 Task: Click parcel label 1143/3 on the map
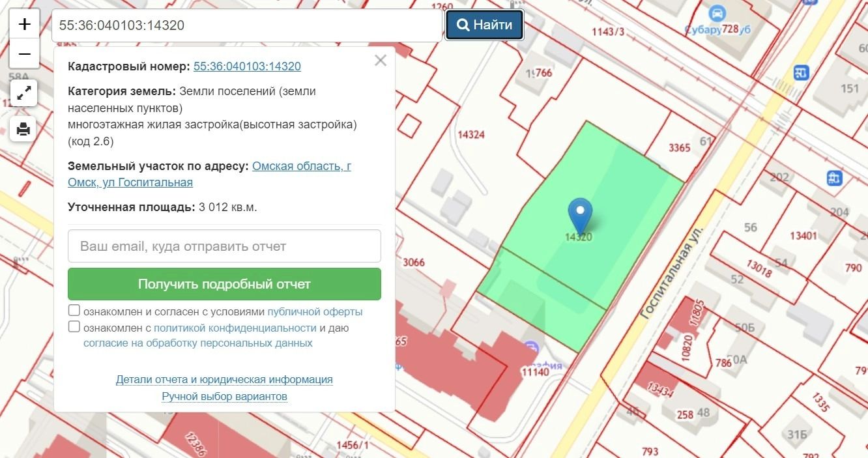coord(608,32)
